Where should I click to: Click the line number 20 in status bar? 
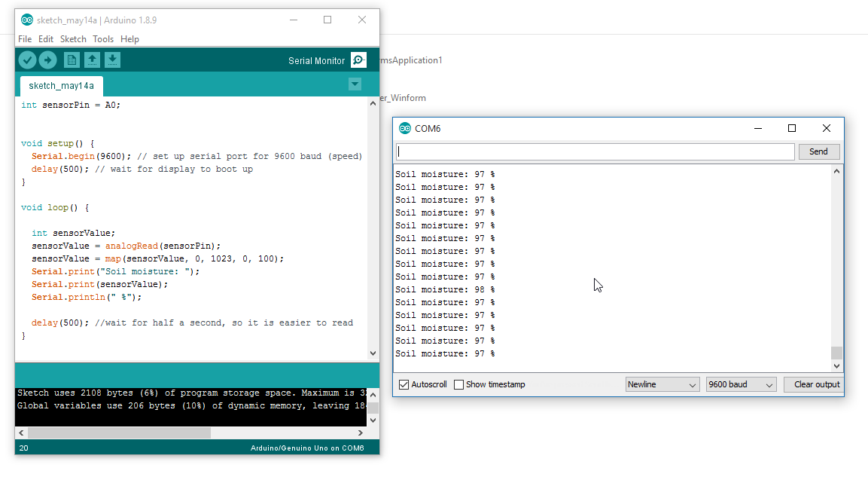tap(24, 448)
